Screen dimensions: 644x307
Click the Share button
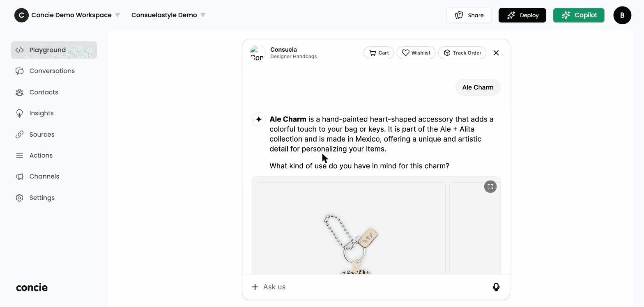click(469, 15)
